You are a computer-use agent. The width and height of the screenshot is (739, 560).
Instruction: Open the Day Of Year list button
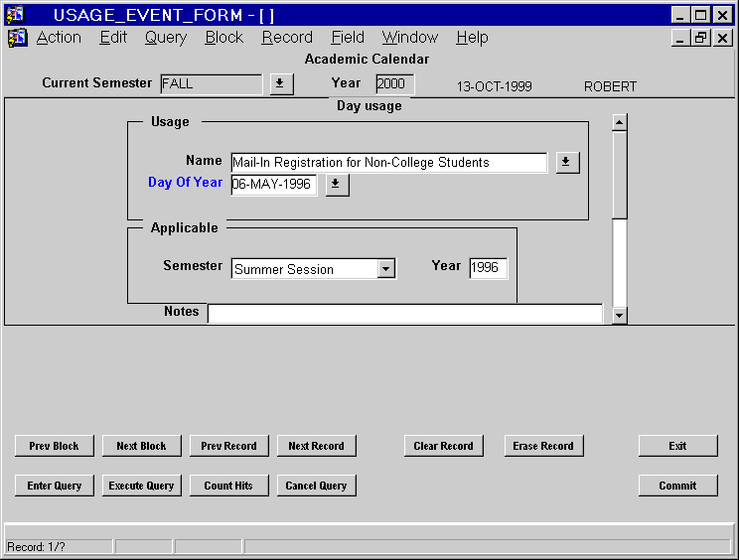(338, 184)
